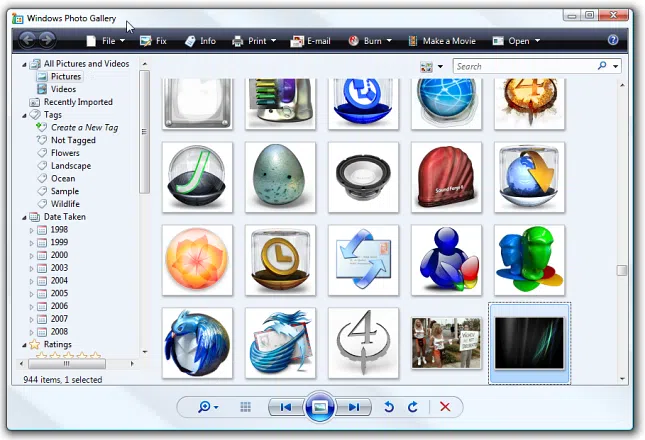
Task: Open the Fix editing pane
Action: click(153, 41)
